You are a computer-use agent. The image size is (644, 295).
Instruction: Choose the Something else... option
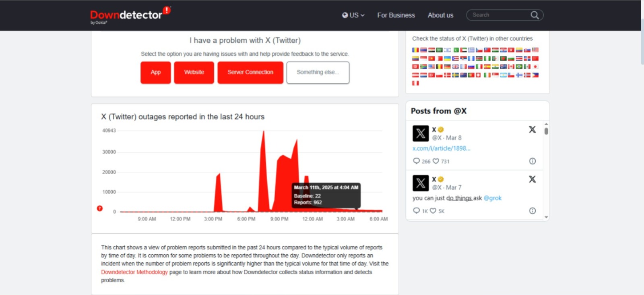[318, 73]
